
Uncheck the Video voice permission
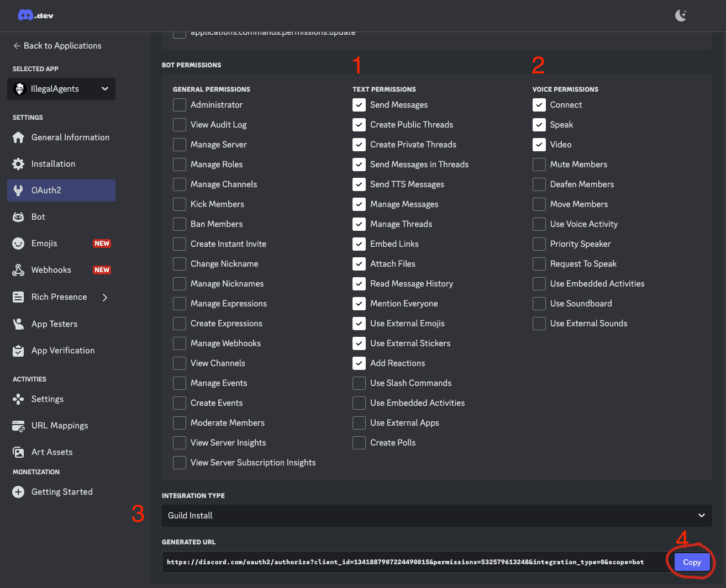(539, 145)
